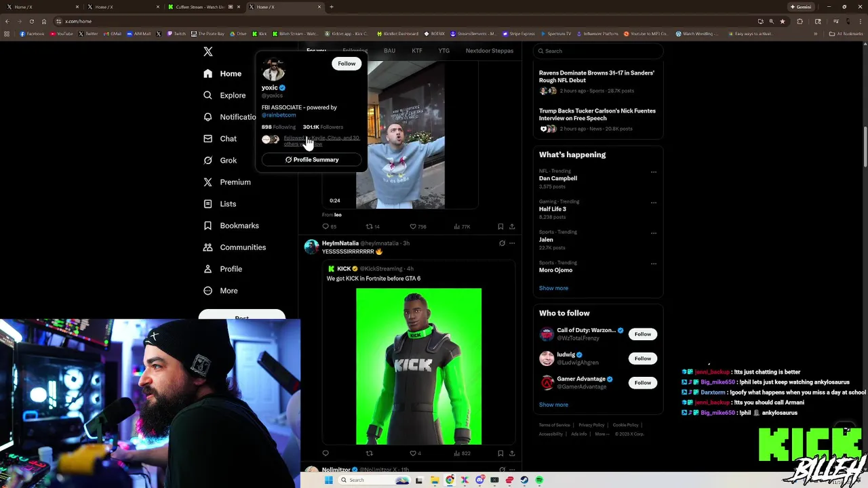Switch to the Nextdoor Steppas tab
868x488 pixels.
coord(490,51)
